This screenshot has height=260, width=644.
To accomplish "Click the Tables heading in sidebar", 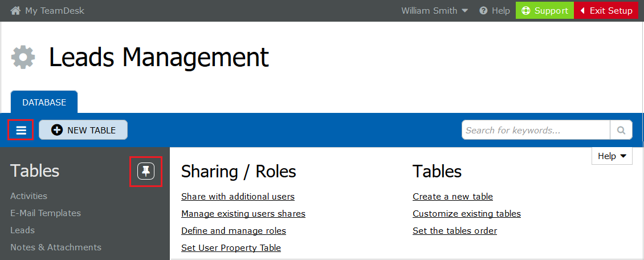I will pos(35,171).
